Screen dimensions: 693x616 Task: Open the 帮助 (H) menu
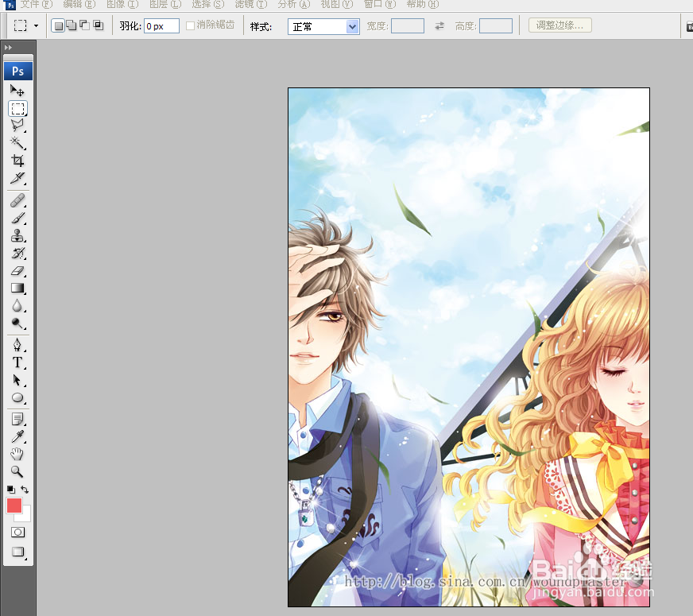point(423,5)
